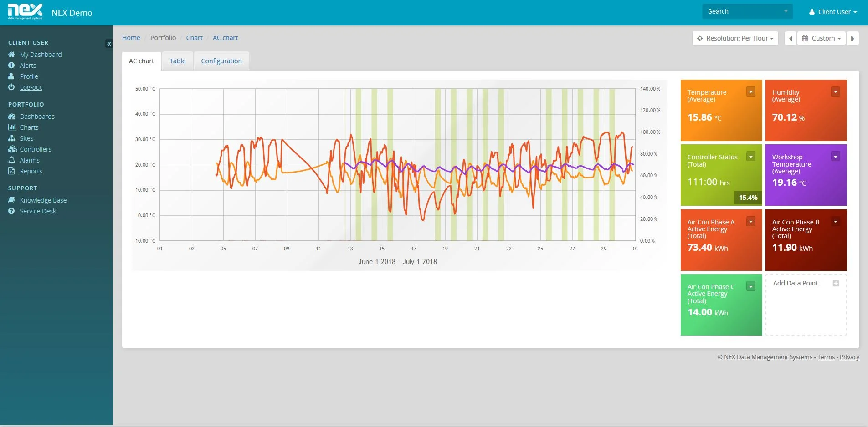Click Chart breadcrumb link
The width and height of the screenshot is (868, 427).
(x=194, y=38)
